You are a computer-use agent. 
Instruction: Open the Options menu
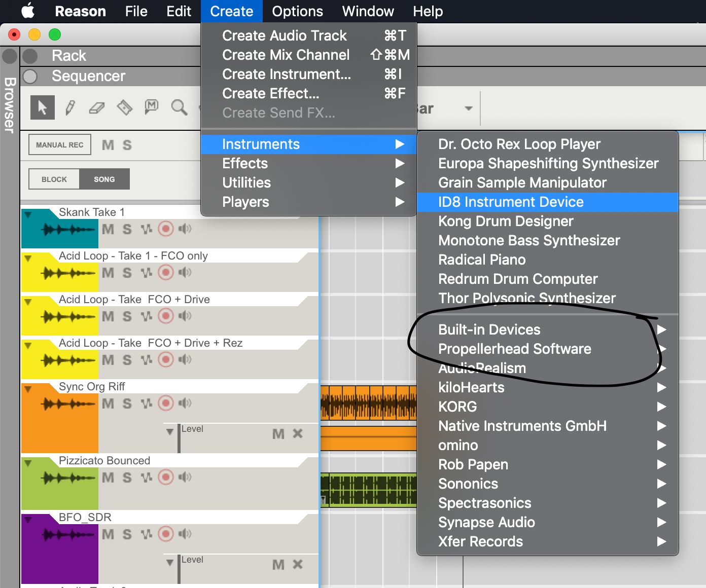pos(297,11)
